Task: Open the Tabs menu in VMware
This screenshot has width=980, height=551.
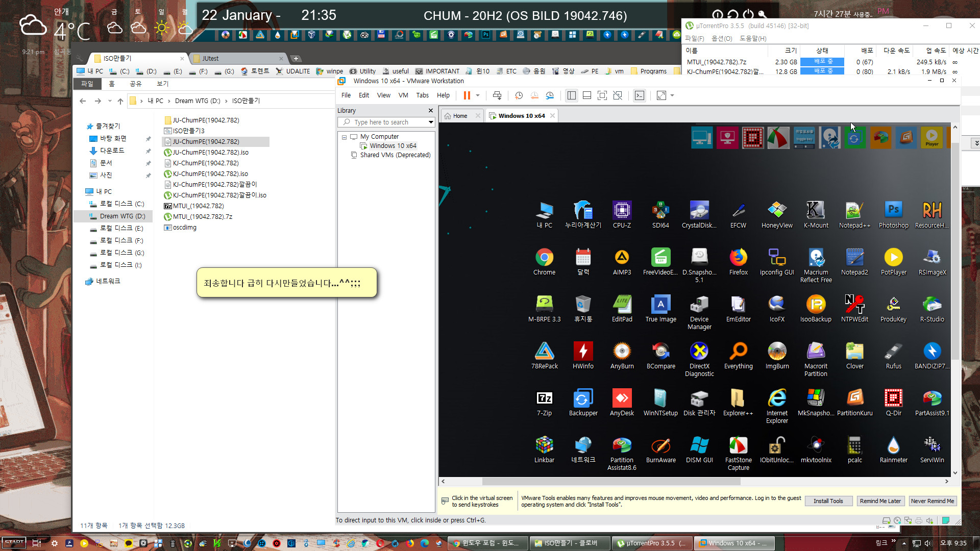Action: click(422, 95)
